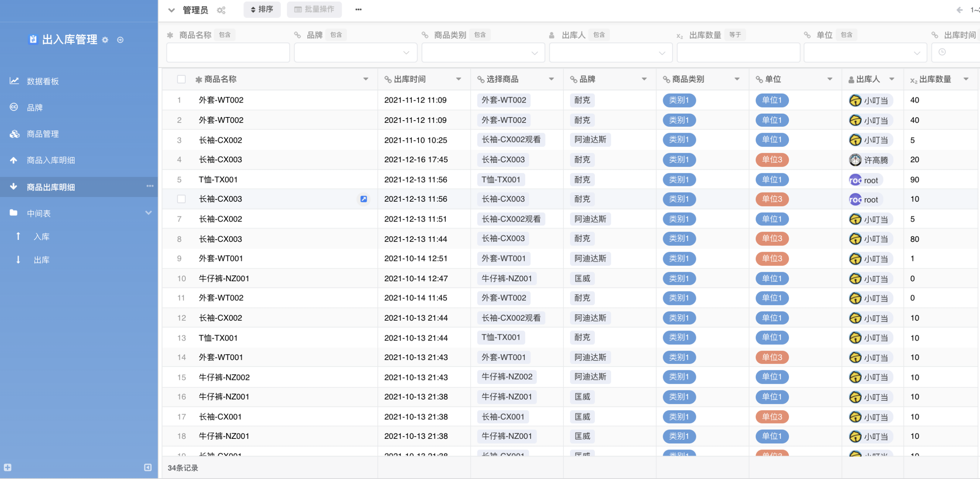Expand the view selector chevron beside 管理员

coord(171,10)
